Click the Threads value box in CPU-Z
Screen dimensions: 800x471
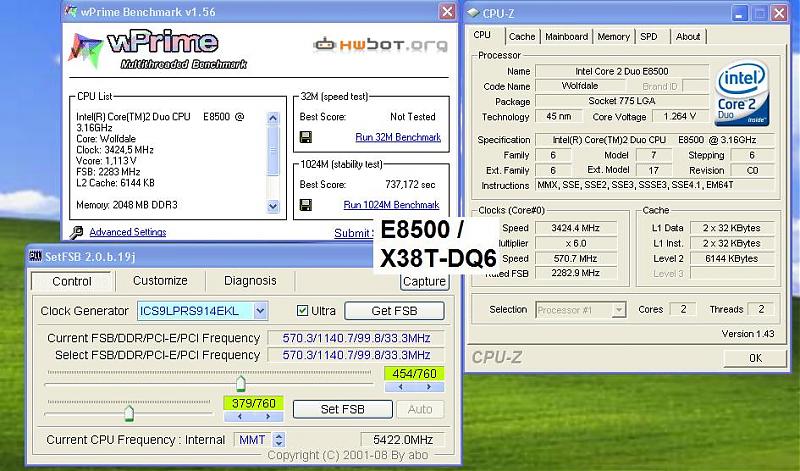[761, 309]
